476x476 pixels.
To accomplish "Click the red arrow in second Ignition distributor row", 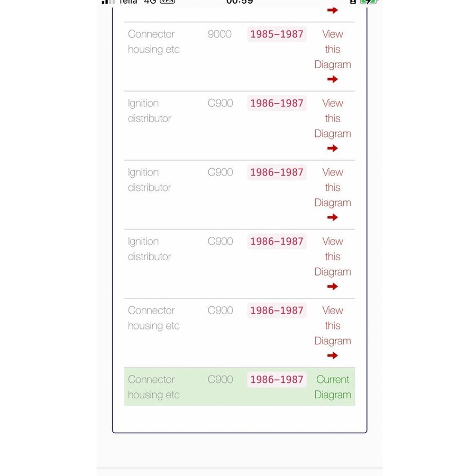I will click(x=332, y=217).
